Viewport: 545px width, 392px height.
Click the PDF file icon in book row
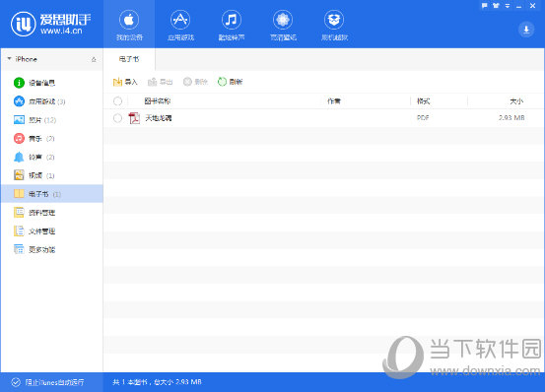point(134,118)
